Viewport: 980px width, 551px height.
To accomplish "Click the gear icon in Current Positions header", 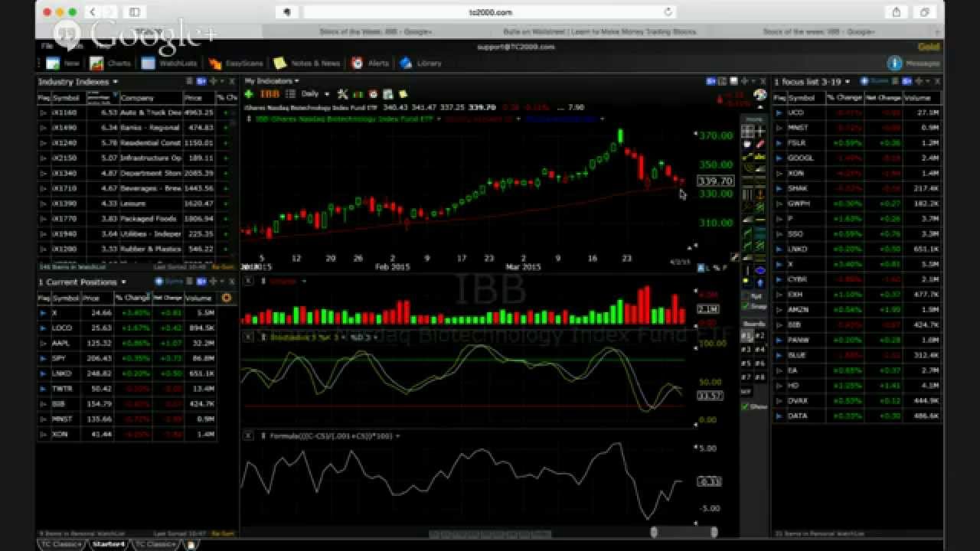I will 226,298.
